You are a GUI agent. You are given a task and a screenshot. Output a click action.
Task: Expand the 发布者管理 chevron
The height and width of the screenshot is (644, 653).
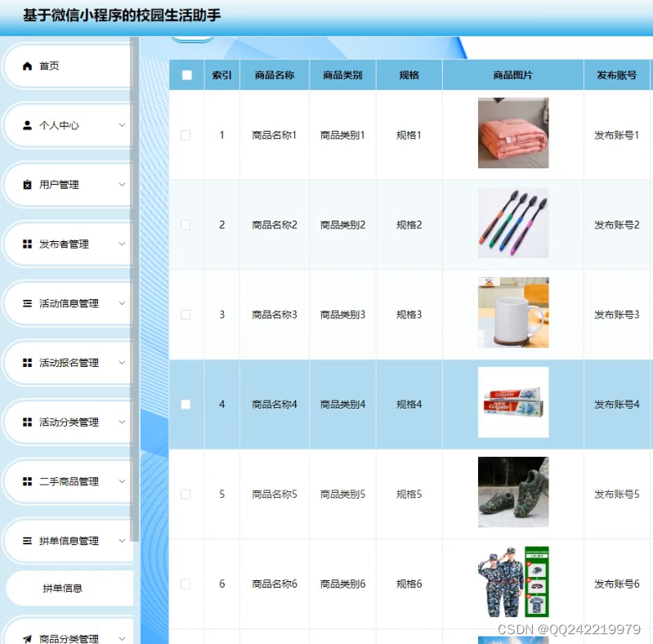tap(122, 244)
